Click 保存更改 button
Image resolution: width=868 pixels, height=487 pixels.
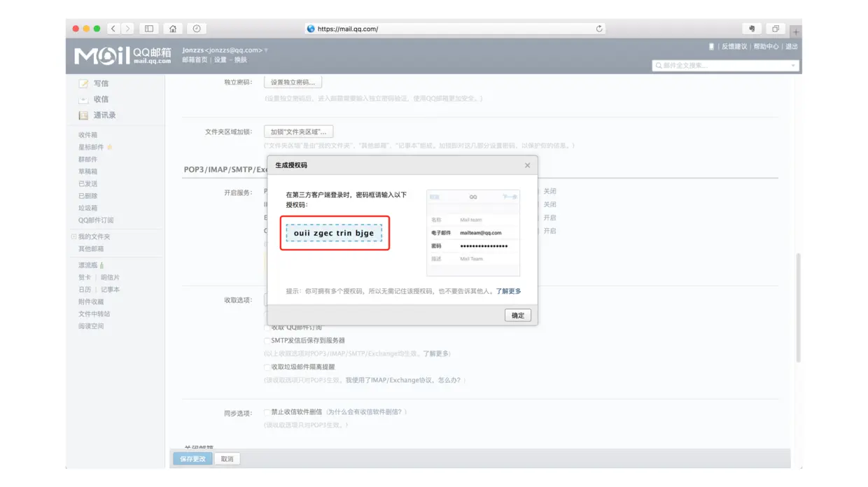(192, 459)
